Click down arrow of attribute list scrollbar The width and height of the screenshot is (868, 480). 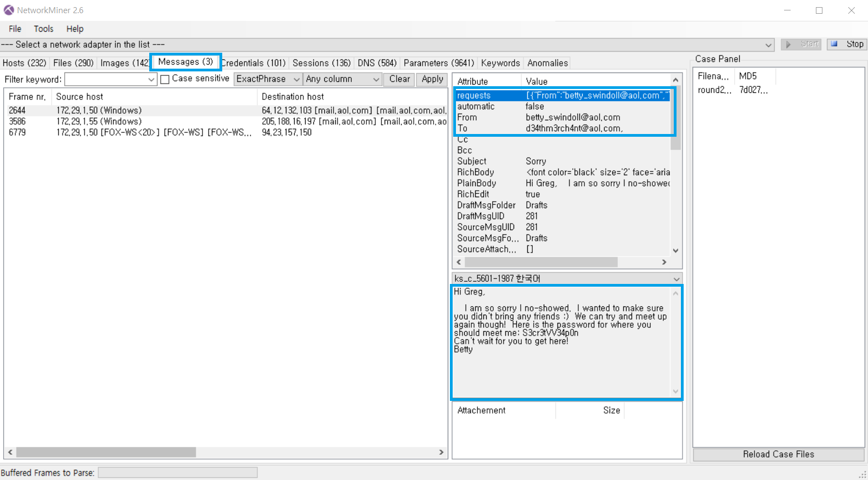(x=675, y=250)
